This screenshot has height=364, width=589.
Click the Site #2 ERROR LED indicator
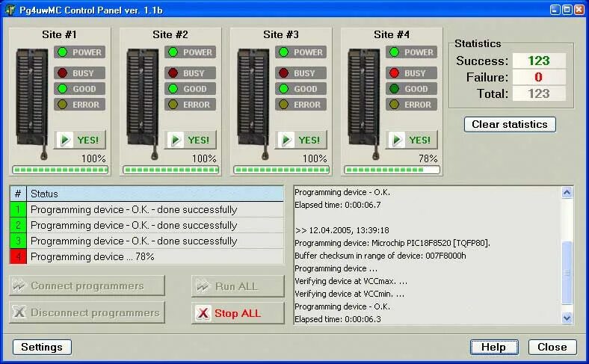pos(173,105)
